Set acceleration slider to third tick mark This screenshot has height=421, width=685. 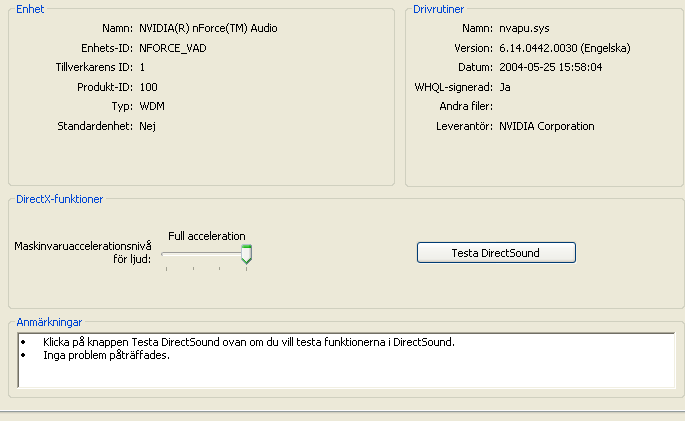click(x=220, y=269)
